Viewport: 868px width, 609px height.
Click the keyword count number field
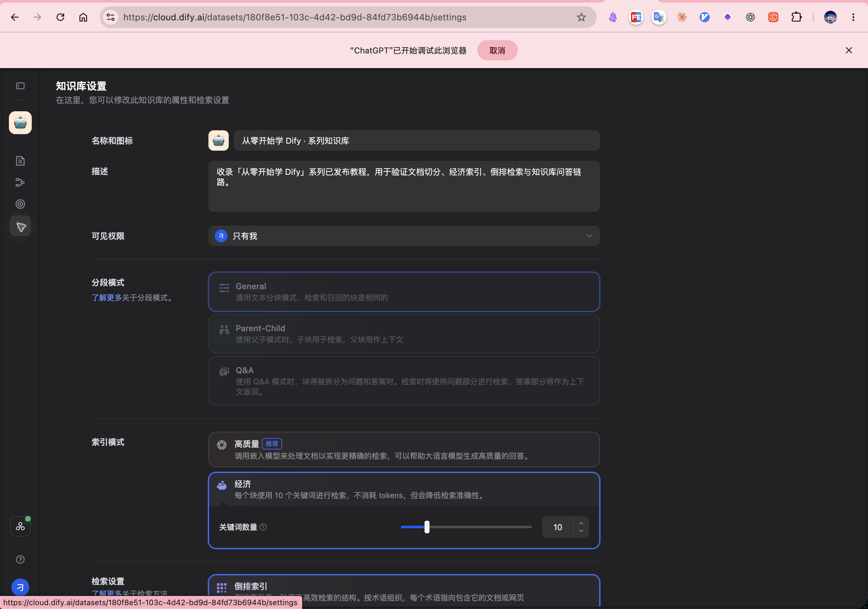coord(558,527)
